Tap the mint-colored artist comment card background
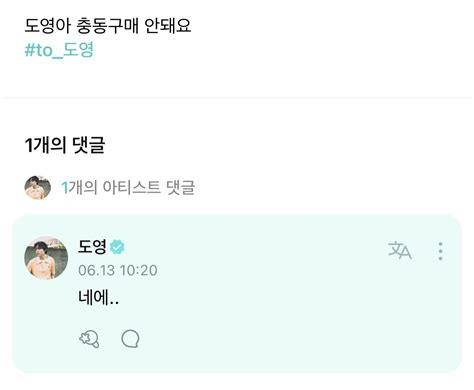The height and width of the screenshot is (390, 474). (237, 294)
